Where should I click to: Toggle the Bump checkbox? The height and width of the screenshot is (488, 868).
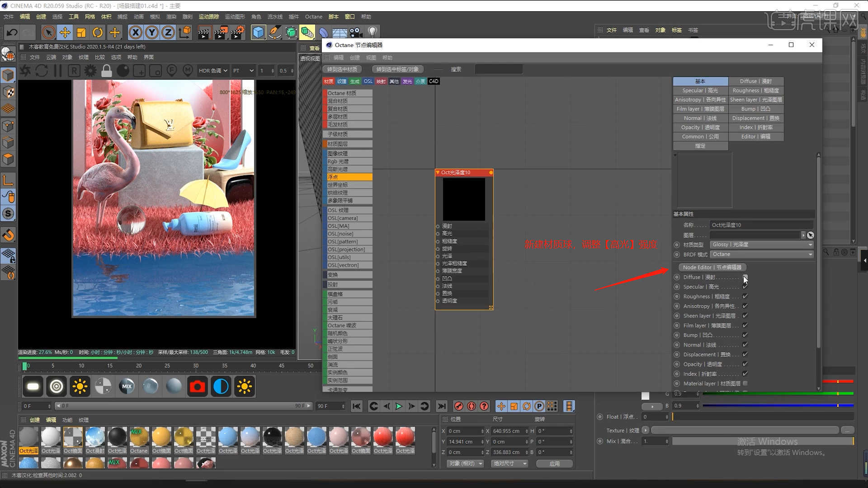[x=745, y=335]
